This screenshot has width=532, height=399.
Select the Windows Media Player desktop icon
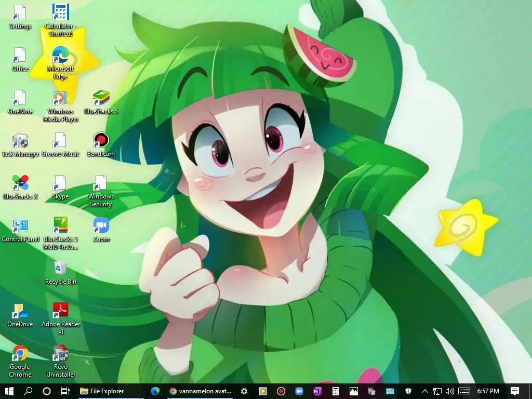coord(60,106)
